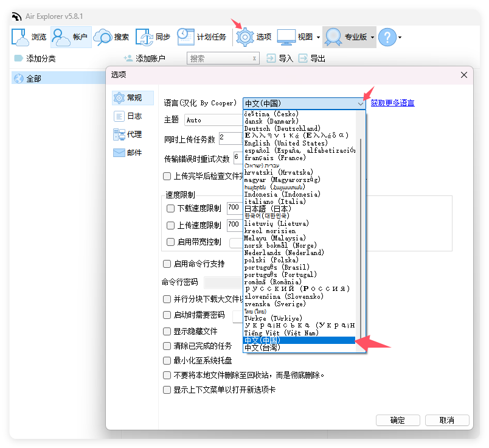Switch to the 代理 proxy tab

click(133, 135)
